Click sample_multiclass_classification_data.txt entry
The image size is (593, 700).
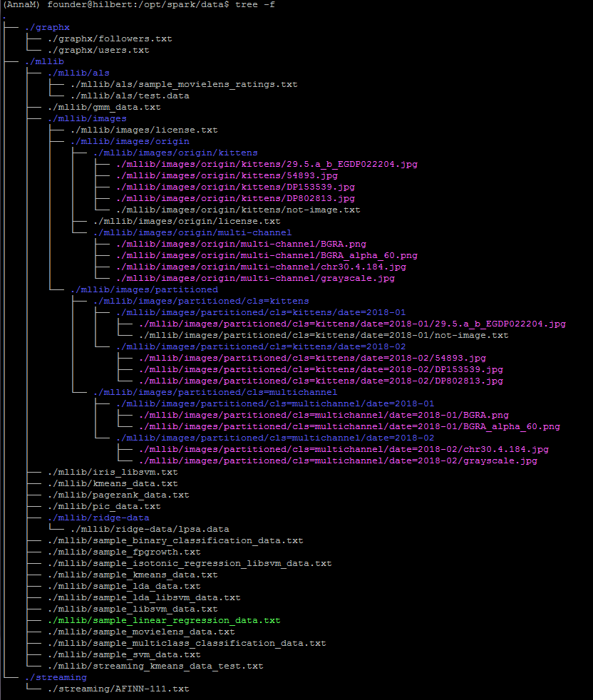[x=187, y=643]
